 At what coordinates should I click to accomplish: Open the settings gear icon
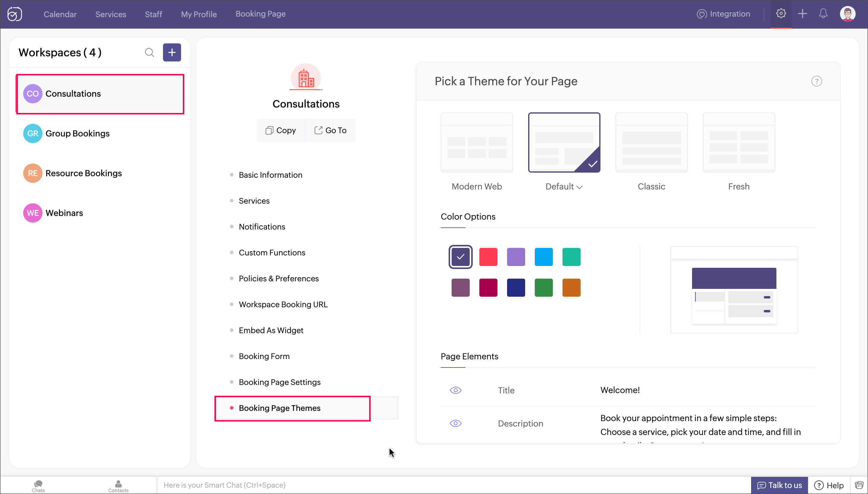(781, 14)
